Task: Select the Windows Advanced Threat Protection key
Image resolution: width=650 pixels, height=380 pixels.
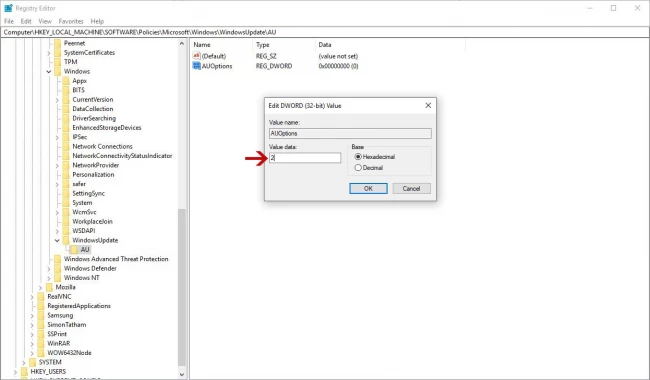Action: pyautogui.click(x=116, y=259)
